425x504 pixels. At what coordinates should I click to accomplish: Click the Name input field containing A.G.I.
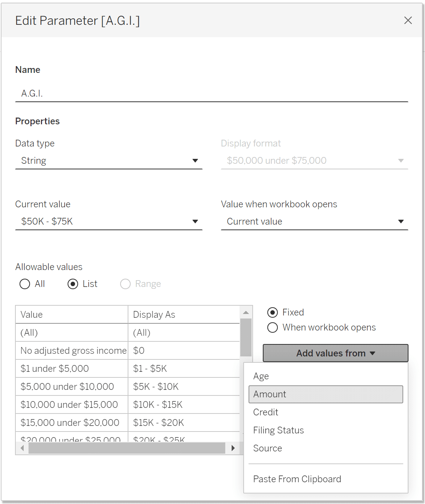coord(211,93)
